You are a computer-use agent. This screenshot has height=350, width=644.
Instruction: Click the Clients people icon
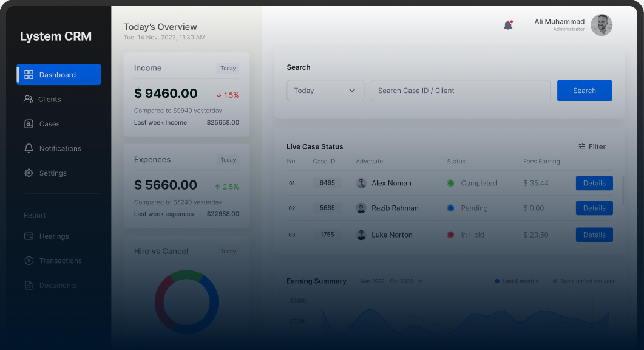28,99
